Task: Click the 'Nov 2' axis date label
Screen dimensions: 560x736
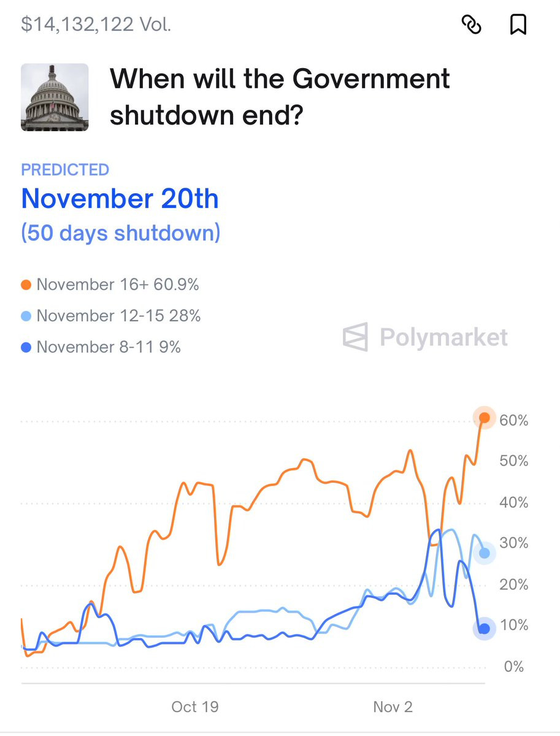Action: 393,707
